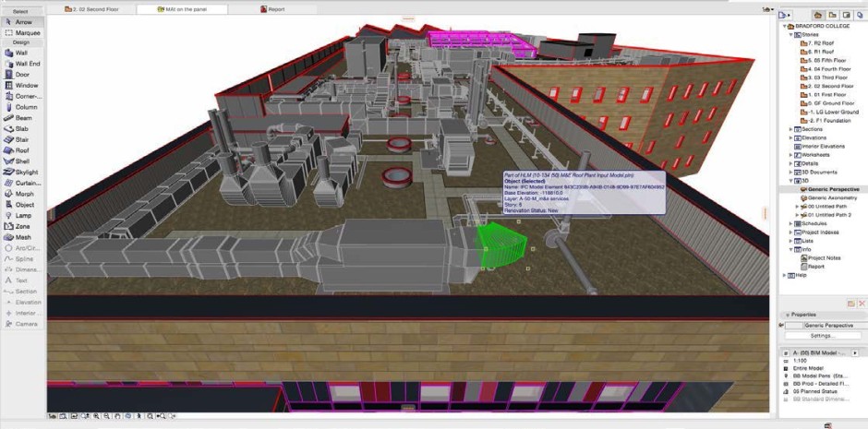868x429 pixels.
Task: Select the Mesh tool
Action: 22,237
